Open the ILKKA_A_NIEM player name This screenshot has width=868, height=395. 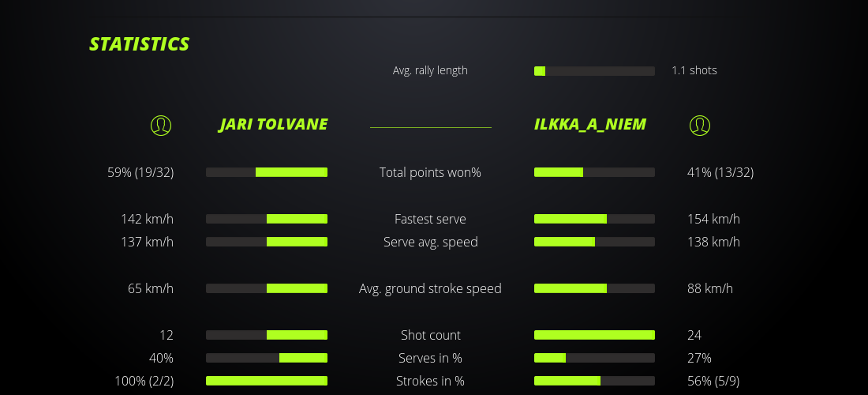click(x=590, y=124)
